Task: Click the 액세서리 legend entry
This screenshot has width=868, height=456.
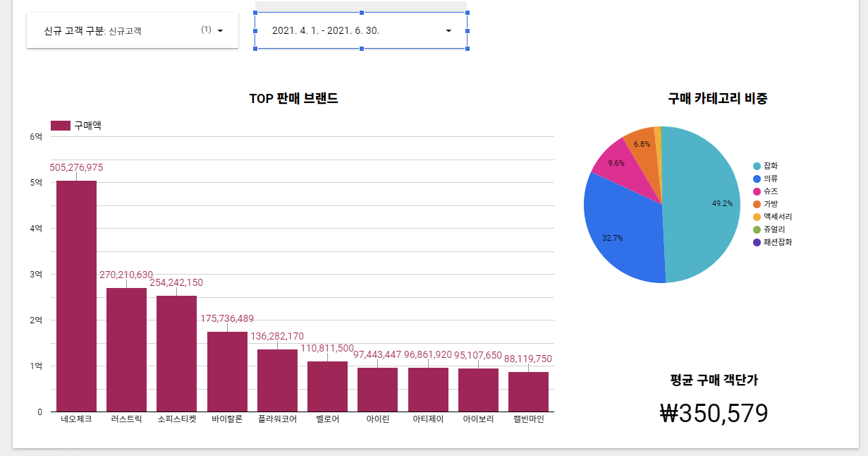Action: click(x=773, y=217)
